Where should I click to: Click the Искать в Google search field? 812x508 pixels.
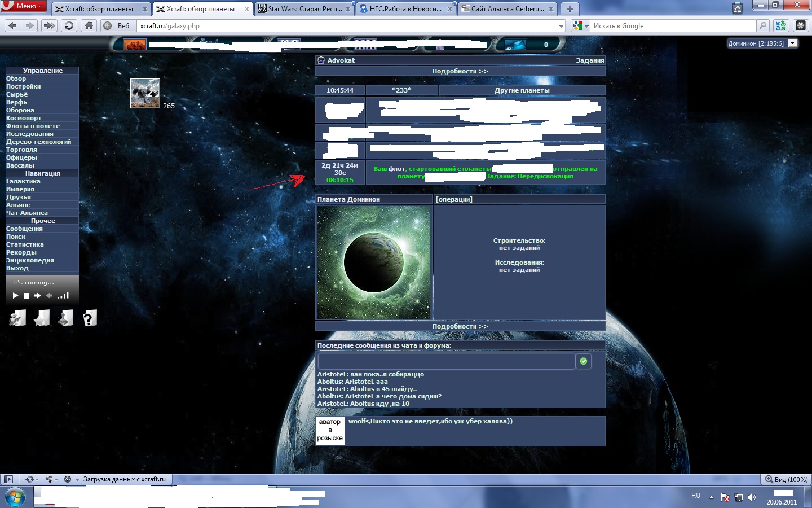point(674,26)
